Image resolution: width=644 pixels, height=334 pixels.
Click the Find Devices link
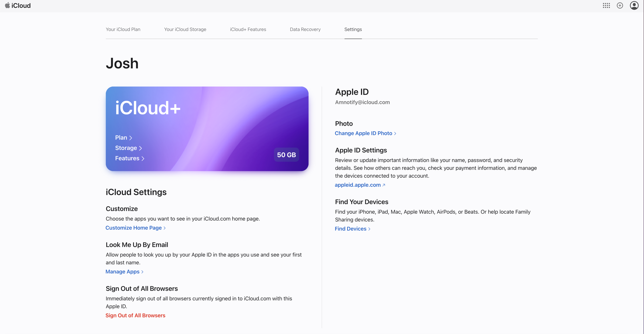(352, 229)
